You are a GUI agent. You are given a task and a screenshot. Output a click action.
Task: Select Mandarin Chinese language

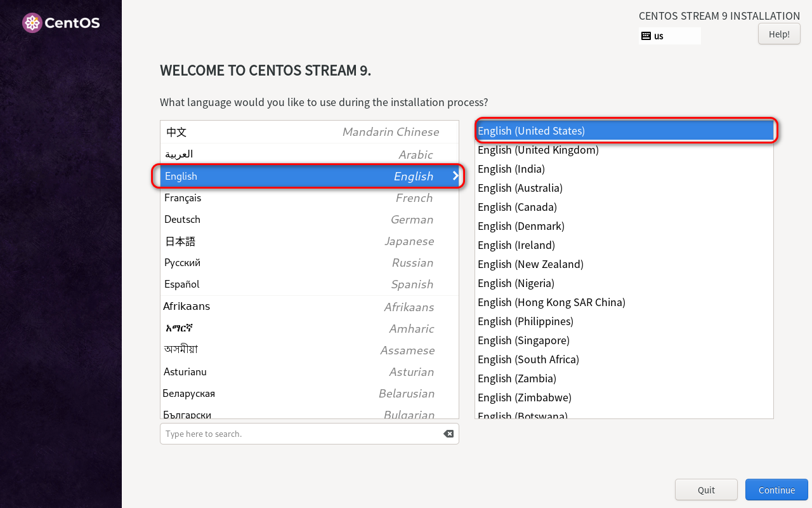(310, 132)
